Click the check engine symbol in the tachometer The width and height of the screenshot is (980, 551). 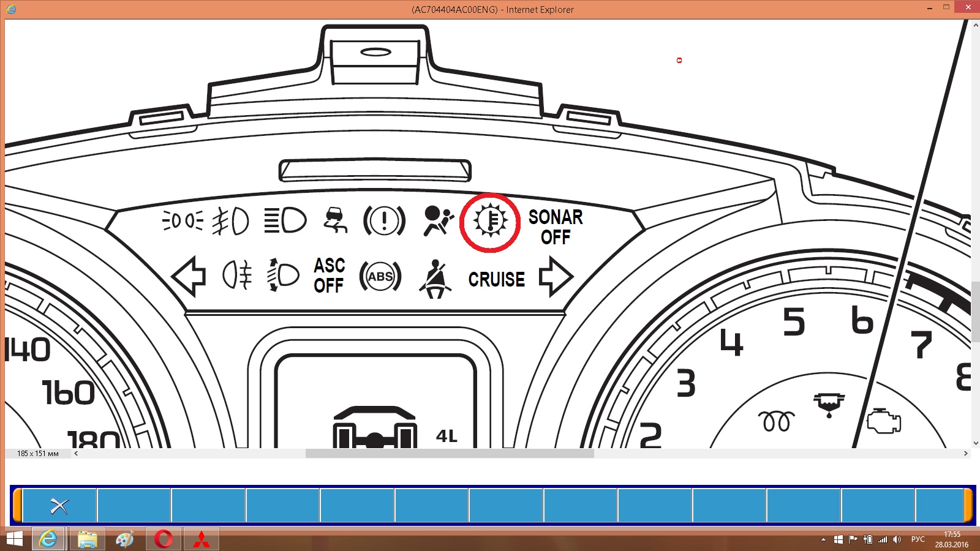click(x=883, y=421)
